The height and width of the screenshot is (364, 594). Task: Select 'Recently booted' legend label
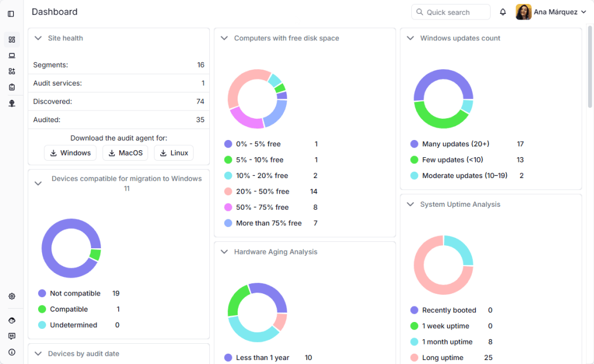coord(449,310)
